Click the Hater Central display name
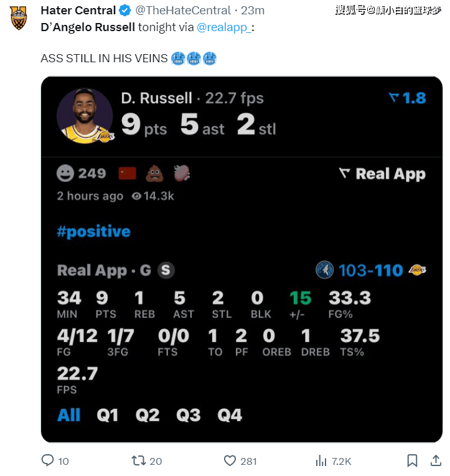The width and height of the screenshot is (450, 476). pos(78,11)
